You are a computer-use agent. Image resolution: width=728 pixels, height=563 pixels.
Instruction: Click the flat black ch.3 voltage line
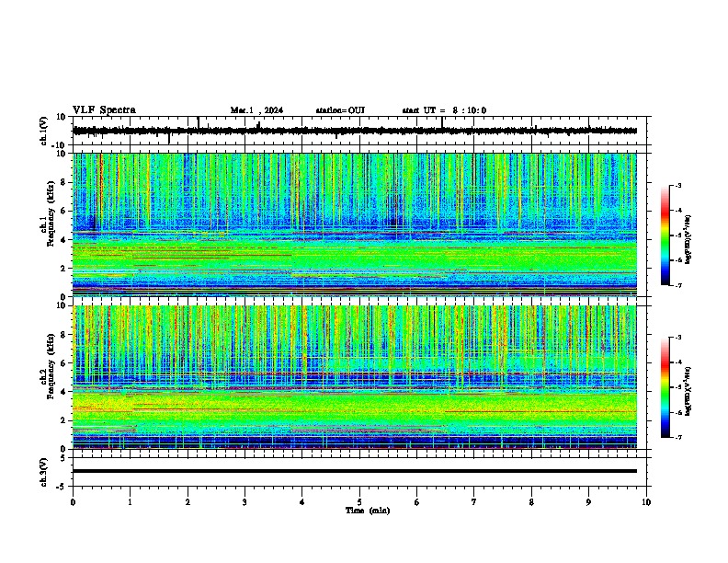tap(355, 471)
